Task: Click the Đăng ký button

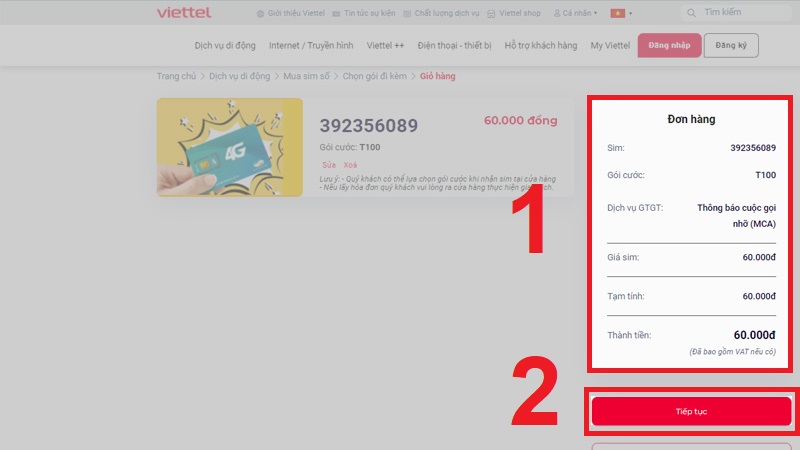Action: pyautogui.click(x=731, y=45)
